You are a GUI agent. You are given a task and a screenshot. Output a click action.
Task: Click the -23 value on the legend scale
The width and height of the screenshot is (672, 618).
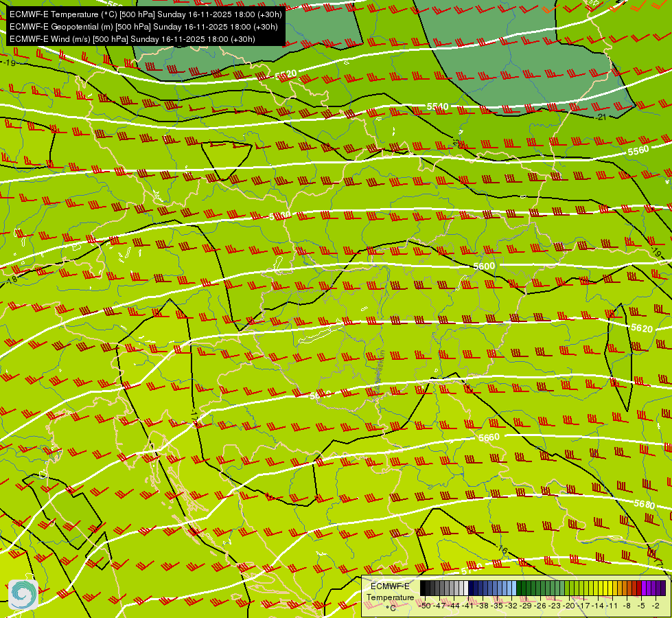(x=555, y=606)
